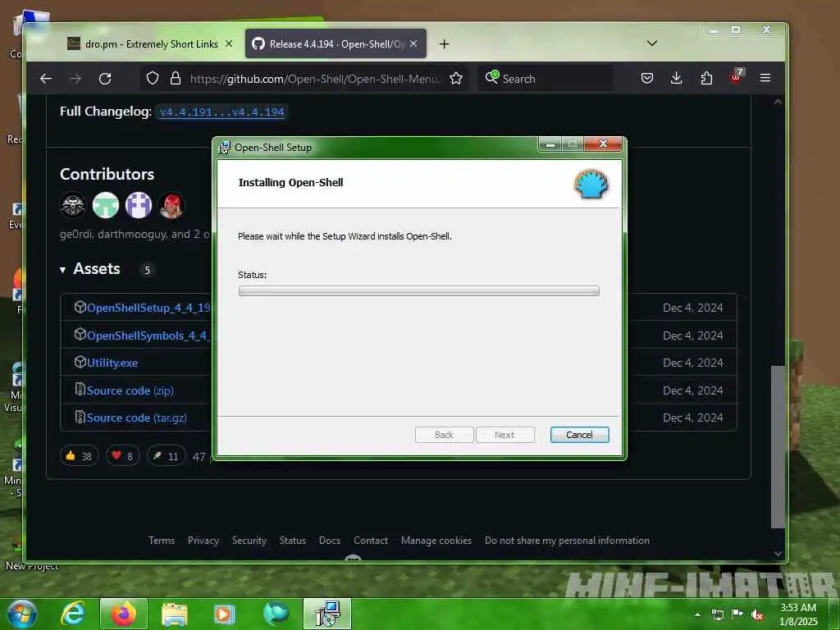Close the dro.pm tab
The height and width of the screenshot is (630, 840).
229,44
